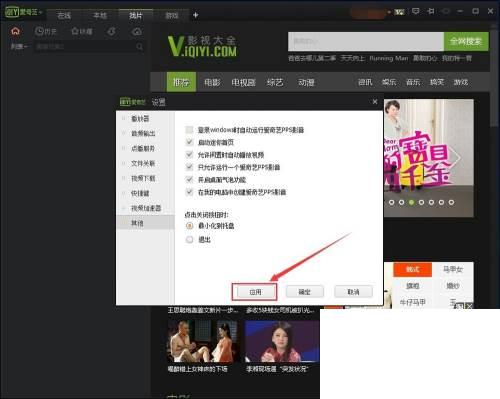Open the user account dropdown arrow

pos(389,12)
